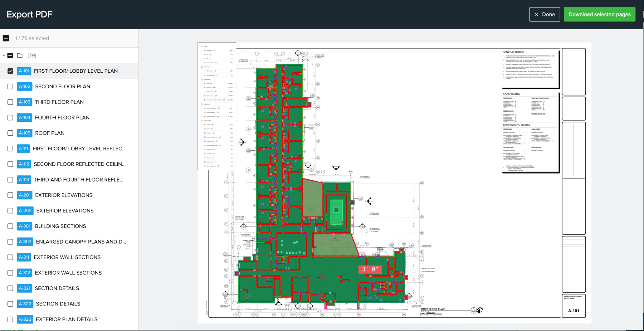644x331 pixels.
Task: Click the Done button
Action: pos(544,14)
